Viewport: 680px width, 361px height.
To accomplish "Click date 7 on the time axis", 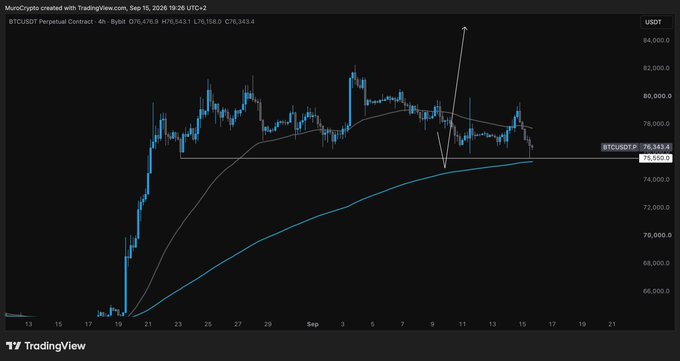I will (x=402, y=324).
